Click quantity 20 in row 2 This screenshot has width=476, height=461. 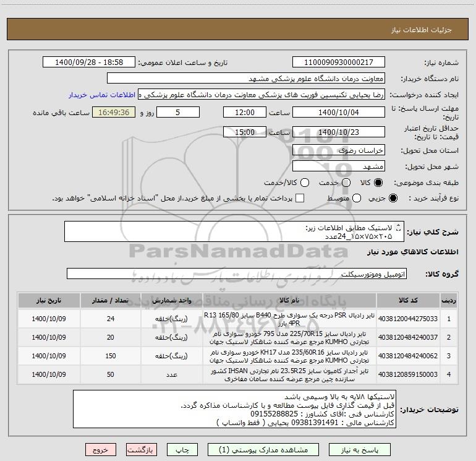tap(111, 337)
